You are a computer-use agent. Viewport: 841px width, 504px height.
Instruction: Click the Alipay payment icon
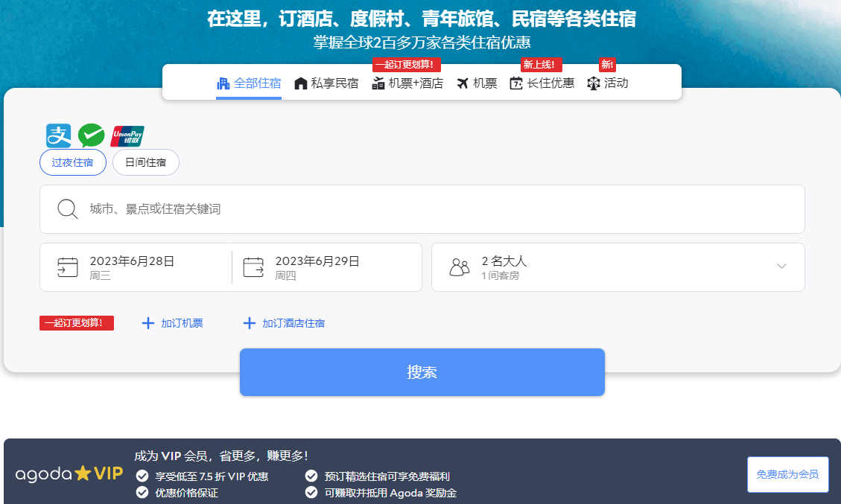click(59, 136)
